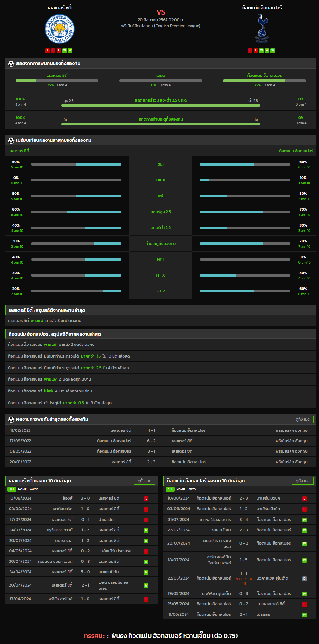This screenshot has height=644, width=319.
Task: Click the 6 - 2 score dated 17/09/2022
Action: [x=152, y=441]
